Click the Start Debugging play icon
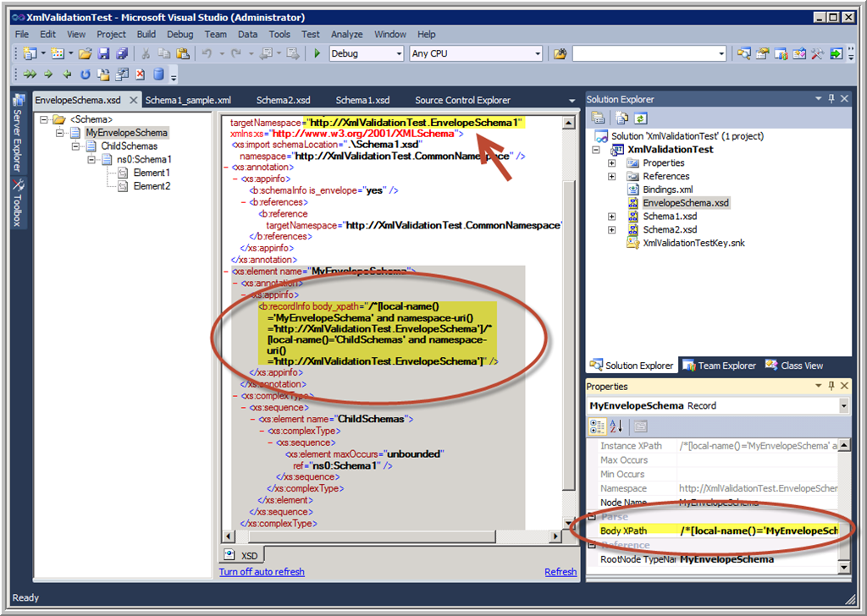Image resolution: width=867 pixels, height=616 pixels. pos(317,53)
